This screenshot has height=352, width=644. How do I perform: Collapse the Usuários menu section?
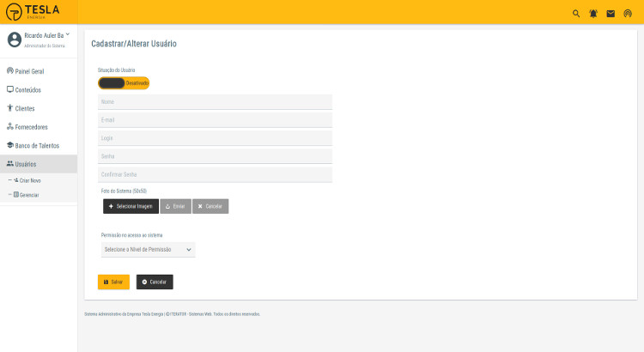[39, 164]
